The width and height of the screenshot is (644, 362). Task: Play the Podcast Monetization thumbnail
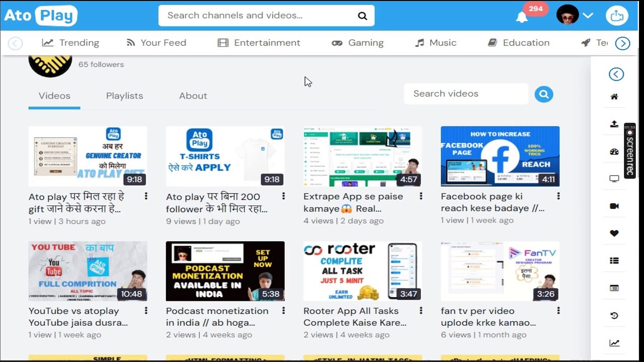click(225, 271)
